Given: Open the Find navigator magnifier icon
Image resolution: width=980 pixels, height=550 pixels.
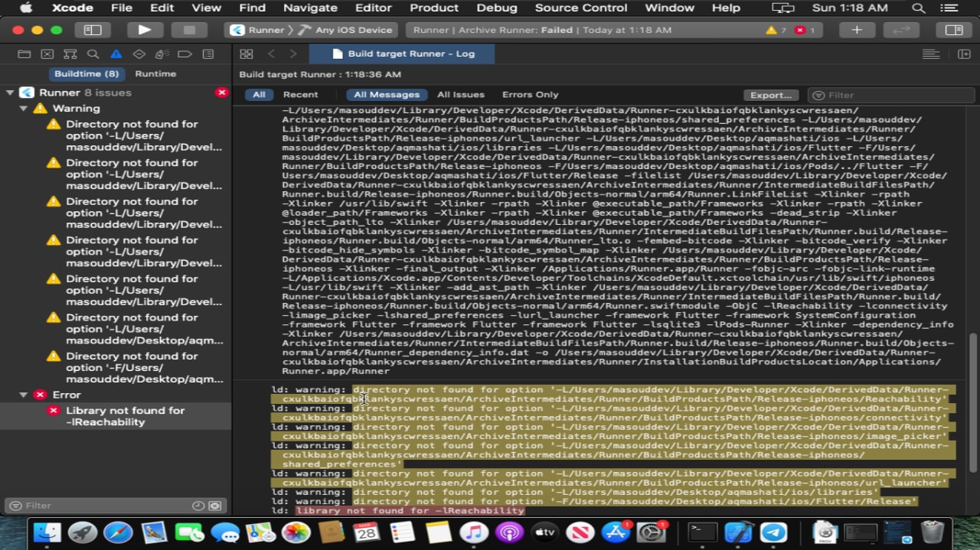Looking at the screenshot, I should (93, 54).
